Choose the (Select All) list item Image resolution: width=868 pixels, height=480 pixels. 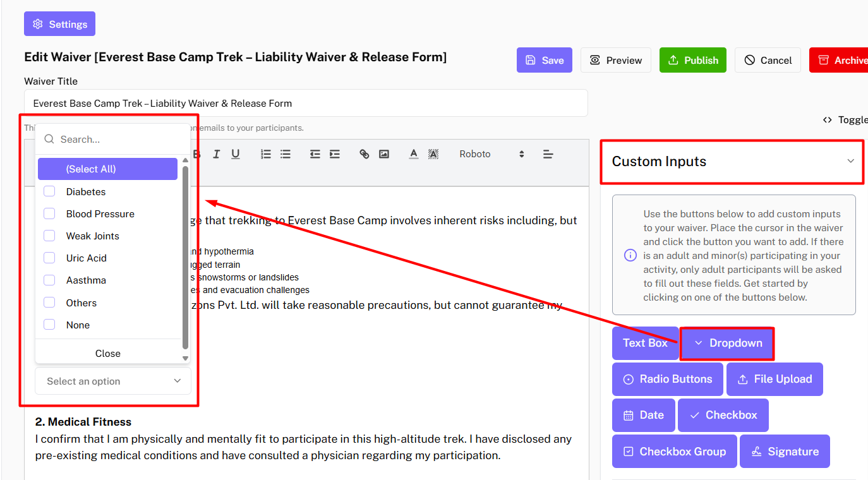tap(107, 169)
